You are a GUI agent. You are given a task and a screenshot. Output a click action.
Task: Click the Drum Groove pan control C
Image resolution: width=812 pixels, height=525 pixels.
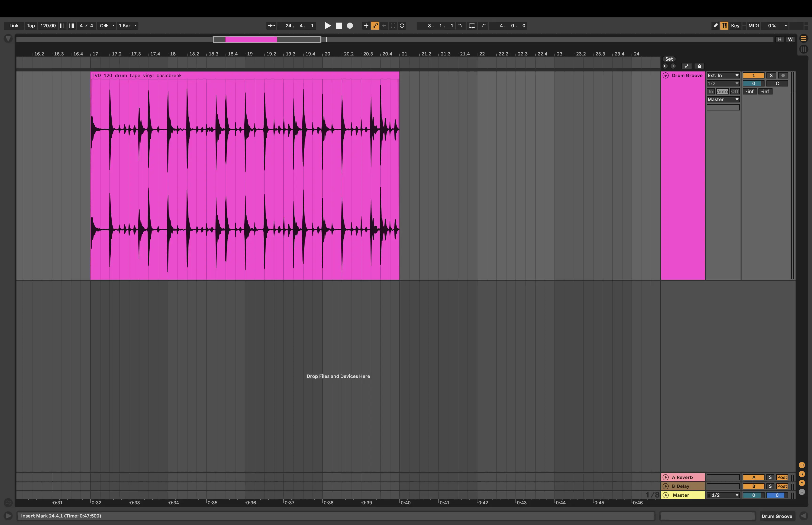point(777,83)
